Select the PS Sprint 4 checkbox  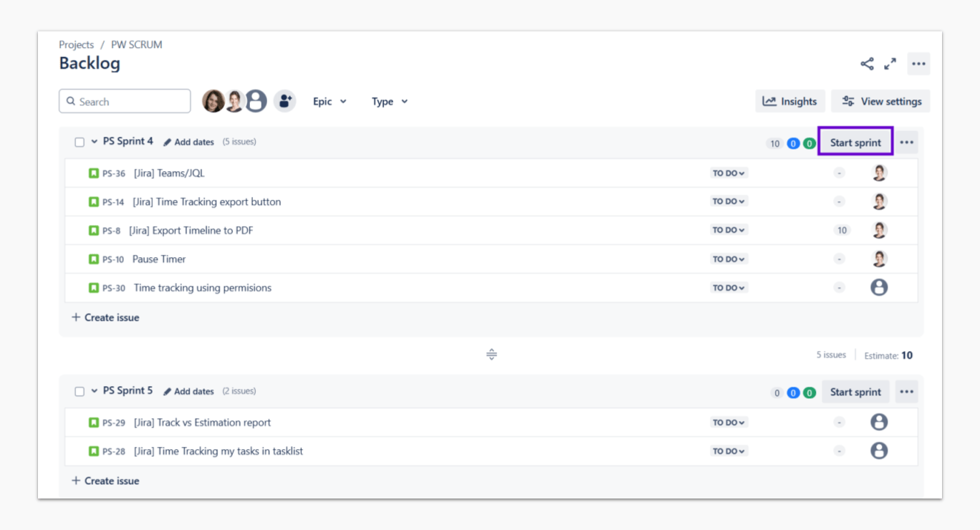tap(80, 142)
